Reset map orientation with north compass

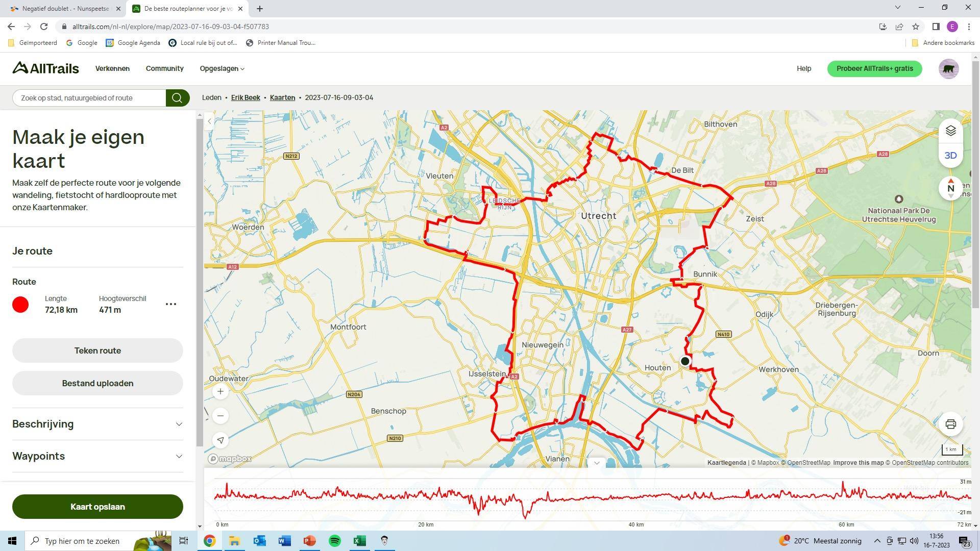coord(950,188)
